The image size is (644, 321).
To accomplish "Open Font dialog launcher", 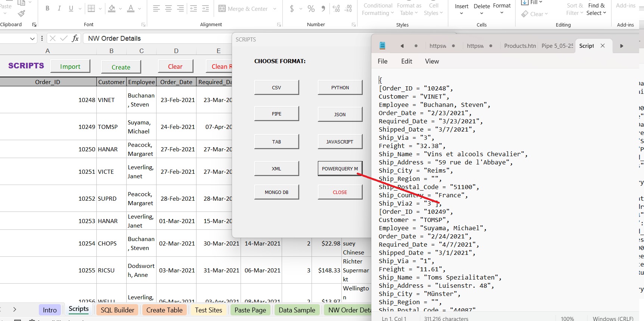I will (143, 25).
